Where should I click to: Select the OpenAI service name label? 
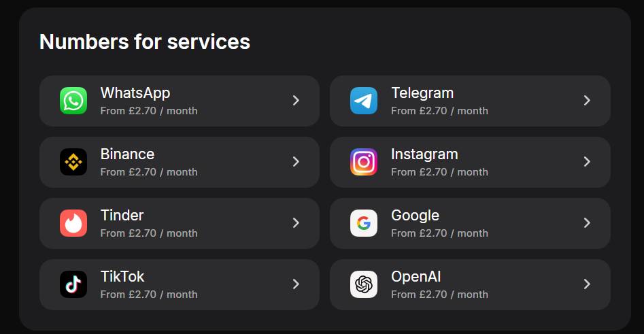tap(416, 276)
